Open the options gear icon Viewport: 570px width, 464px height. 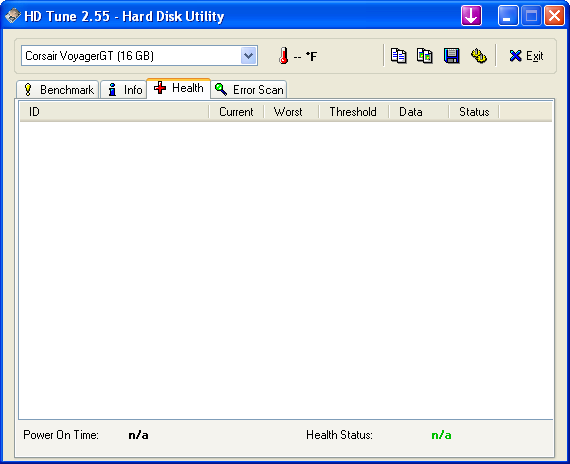click(x=478, y=56)
